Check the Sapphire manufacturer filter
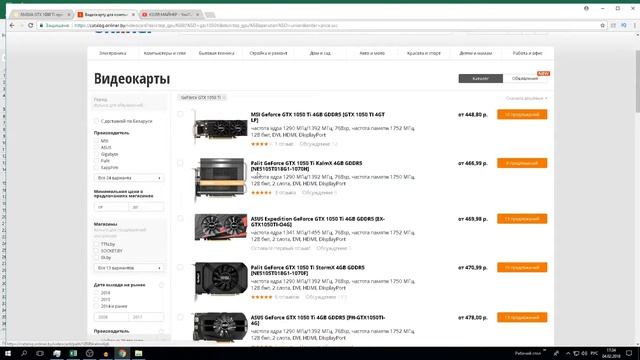Viewport: 640px width, 360px height. (x=97, y=167)
